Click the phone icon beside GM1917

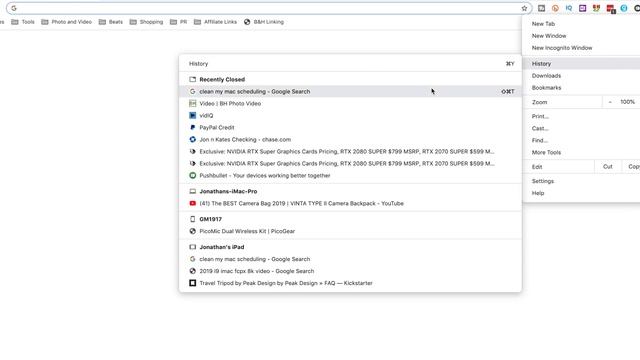(x=193, y=219)
